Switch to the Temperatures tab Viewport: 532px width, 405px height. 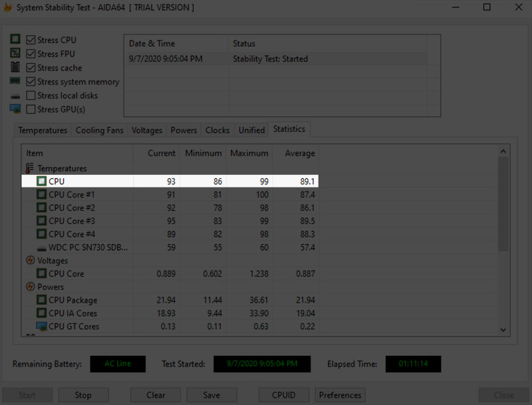[43, 130]
